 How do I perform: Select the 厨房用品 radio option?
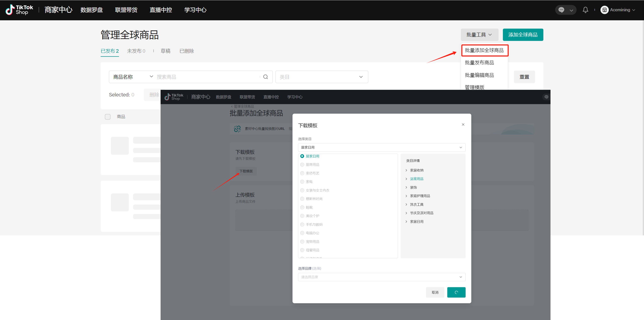coord(302,165)
